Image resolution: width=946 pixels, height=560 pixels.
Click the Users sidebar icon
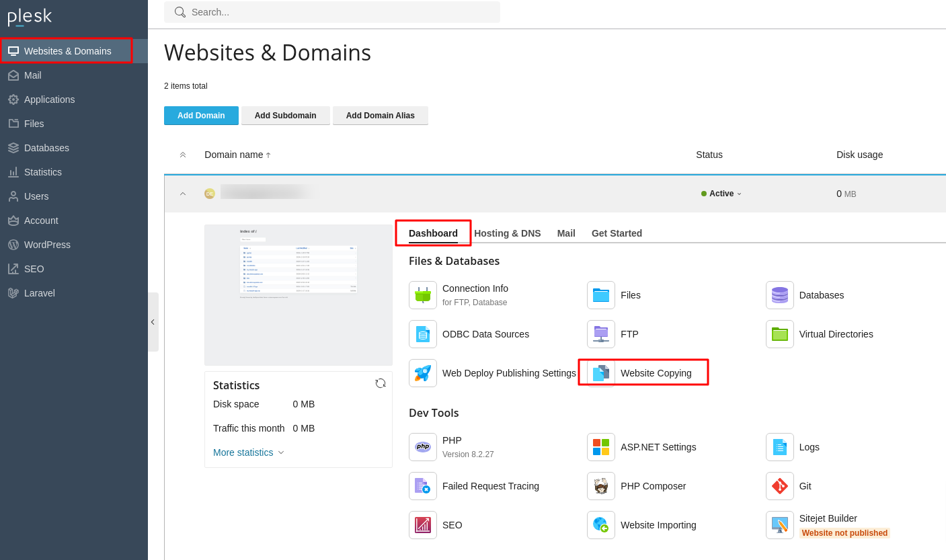[13, 196]
